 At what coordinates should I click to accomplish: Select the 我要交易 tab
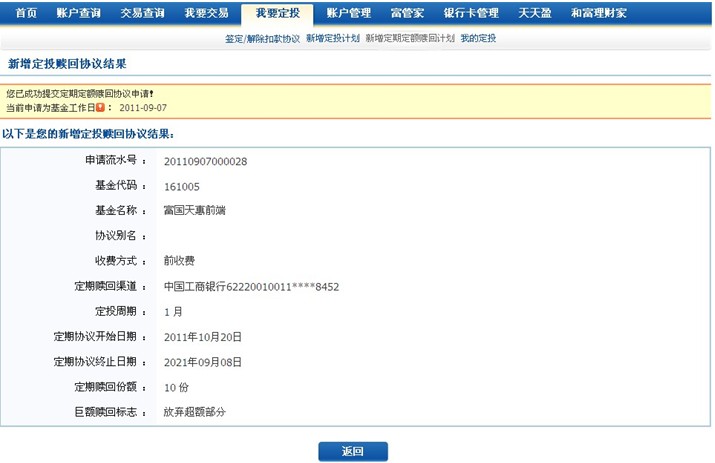206,13
